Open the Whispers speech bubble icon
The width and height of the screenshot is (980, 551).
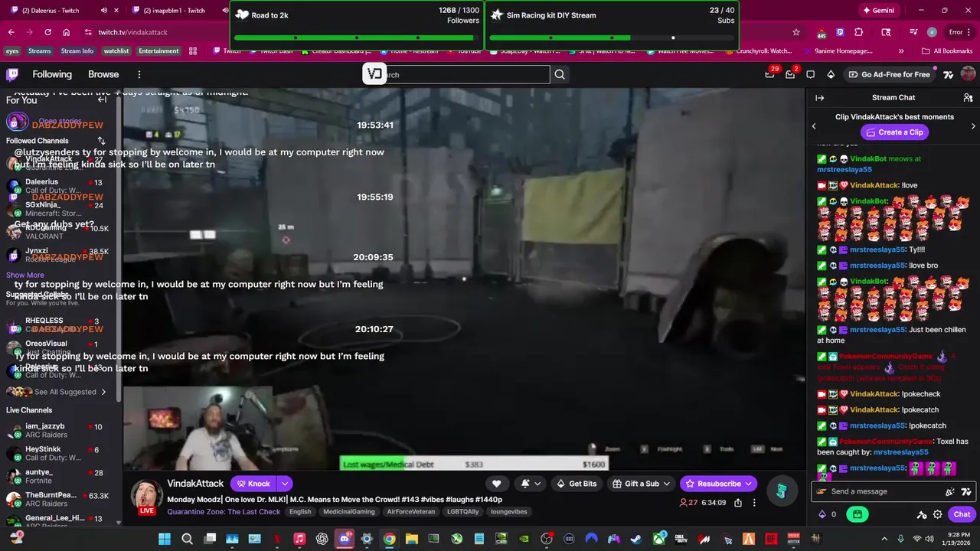[x=811, y=74]
